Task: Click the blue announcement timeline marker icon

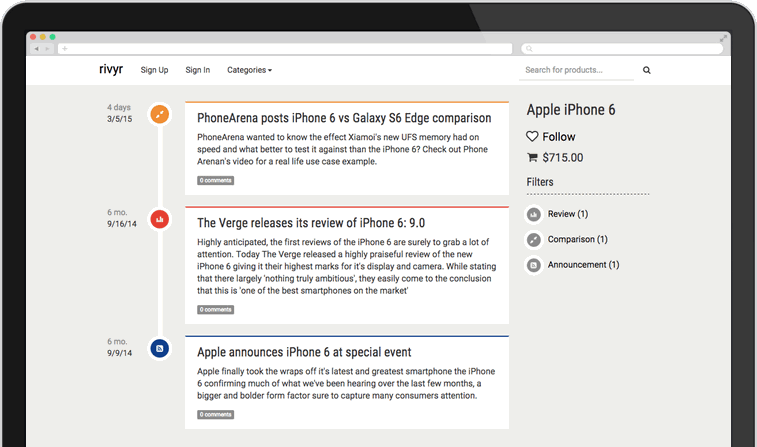Action: (159, 348)
